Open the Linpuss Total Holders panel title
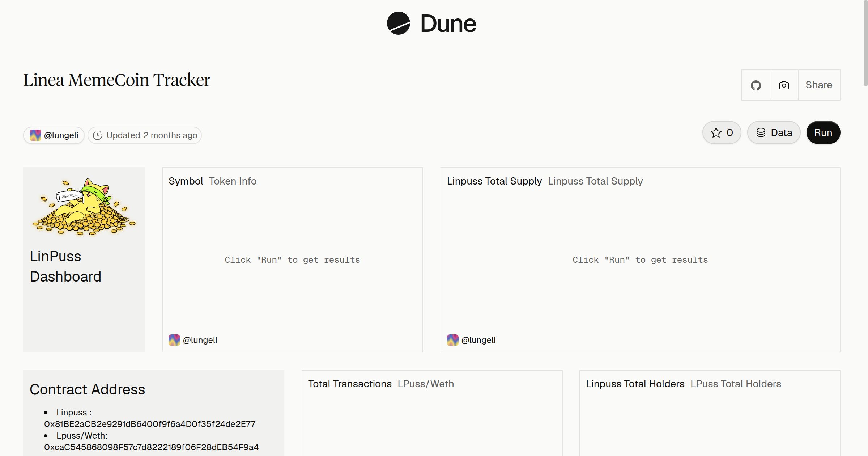Viewport: 868px width, 456px height. tap(684, 384)
